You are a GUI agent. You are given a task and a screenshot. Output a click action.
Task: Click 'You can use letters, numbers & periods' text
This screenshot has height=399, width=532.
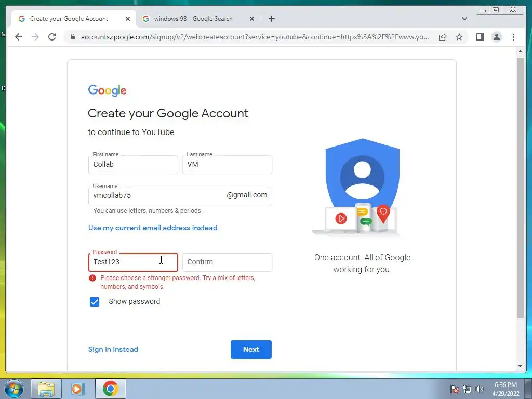147,211
